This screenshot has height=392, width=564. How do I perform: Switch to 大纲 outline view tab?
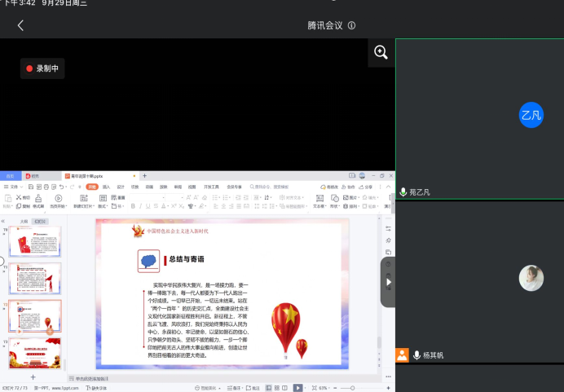pos(24,221)
